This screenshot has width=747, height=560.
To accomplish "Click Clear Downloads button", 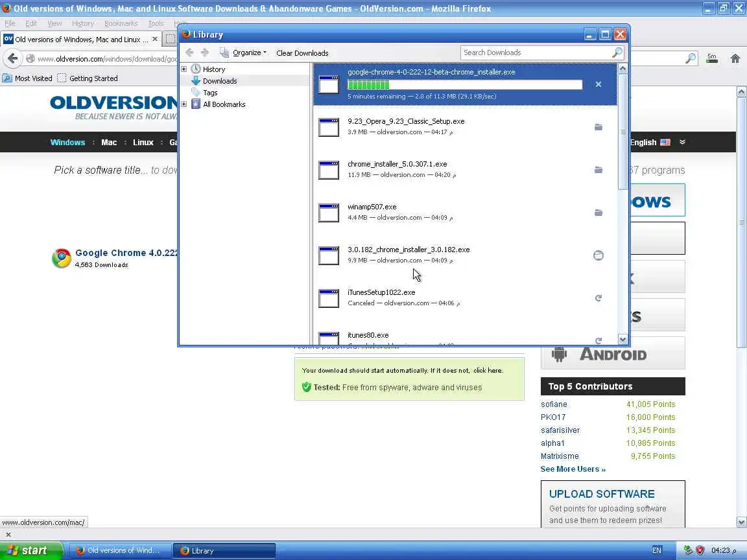I will pyautogui.click(x=302, y=53).
